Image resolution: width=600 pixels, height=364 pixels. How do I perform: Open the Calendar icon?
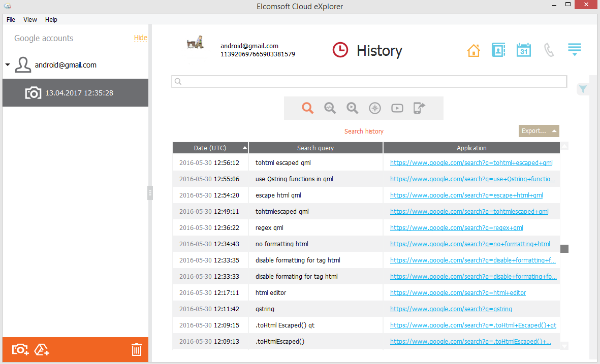tap(523, 50)
